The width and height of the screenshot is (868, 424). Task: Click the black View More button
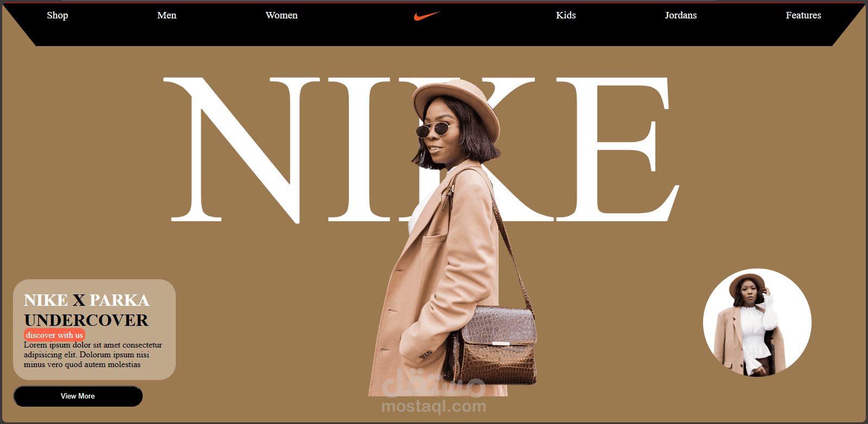78,396
